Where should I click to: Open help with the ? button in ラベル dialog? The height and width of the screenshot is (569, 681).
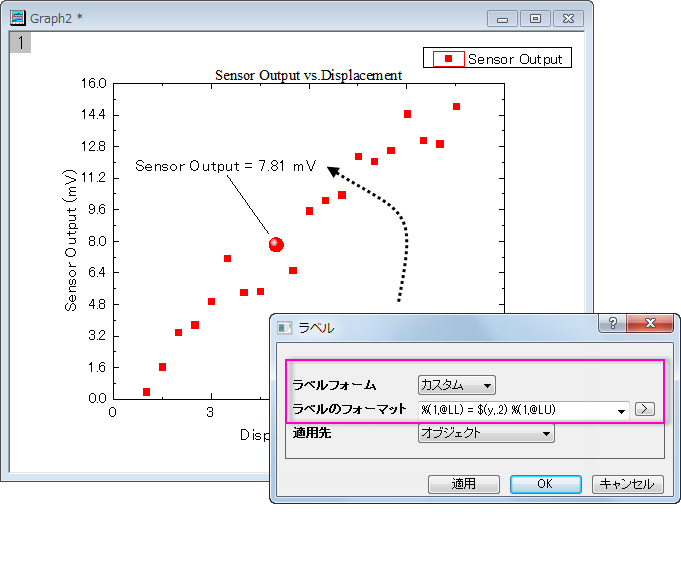[x=612, y=323]
